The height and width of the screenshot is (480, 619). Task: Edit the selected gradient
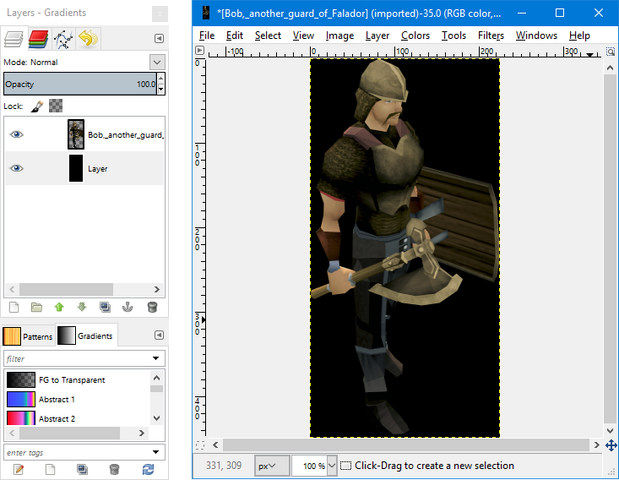tap(18, 469)
